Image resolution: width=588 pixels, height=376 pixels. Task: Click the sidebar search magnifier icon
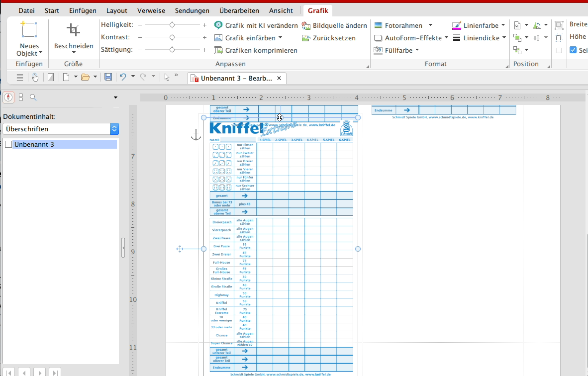click(x=33, y=97)
